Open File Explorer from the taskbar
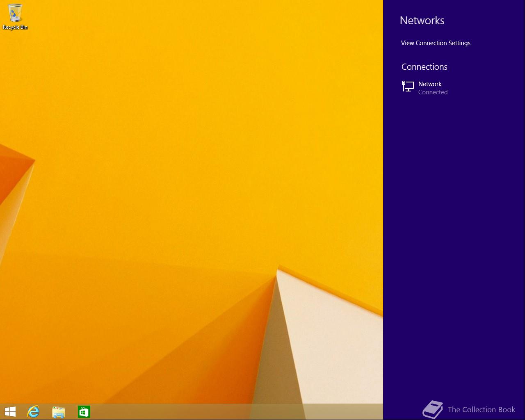525x420 pixels. 59,412
